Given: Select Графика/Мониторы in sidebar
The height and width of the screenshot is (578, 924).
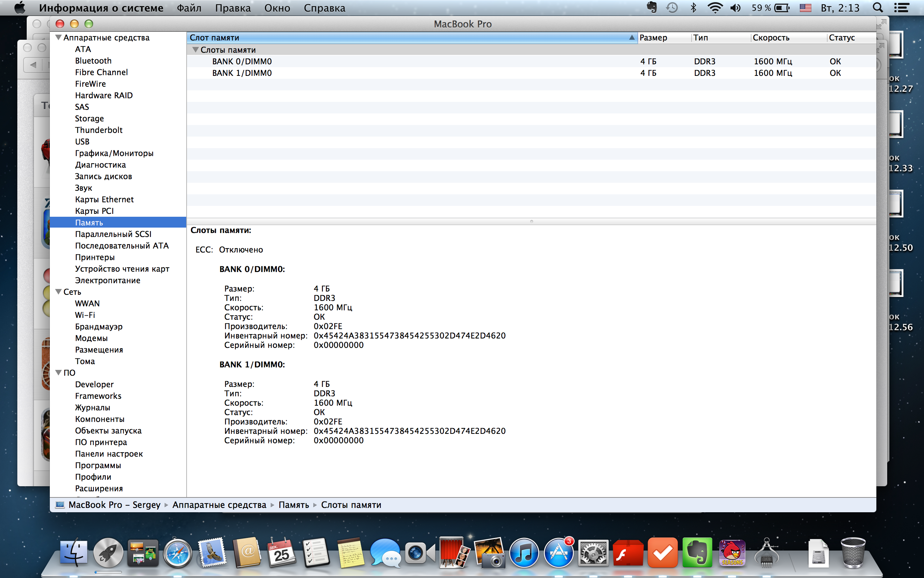Looking at the screenshot, I should pyautogui.click(x=114, y=153).
